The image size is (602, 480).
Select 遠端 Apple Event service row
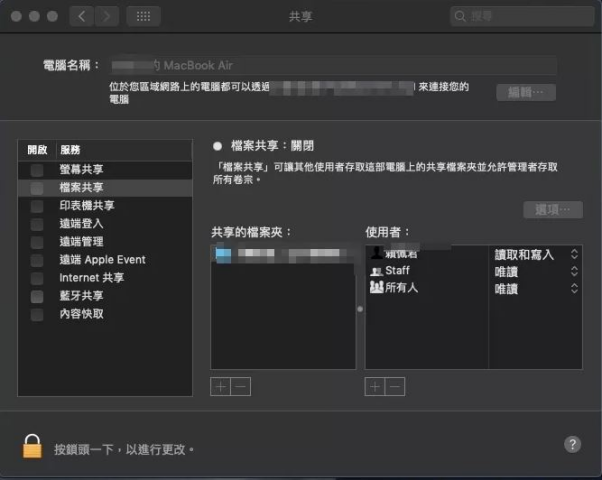[105, 260]
